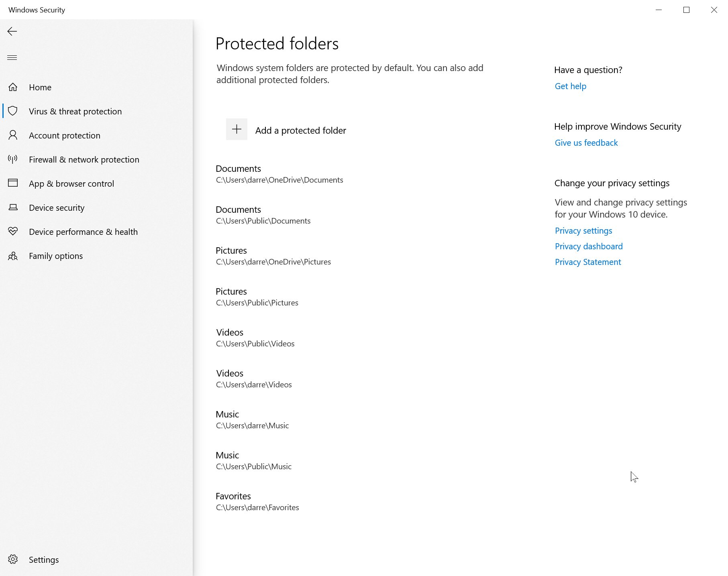Select Music under C:\Users\darre\Music

click(252, 420)
